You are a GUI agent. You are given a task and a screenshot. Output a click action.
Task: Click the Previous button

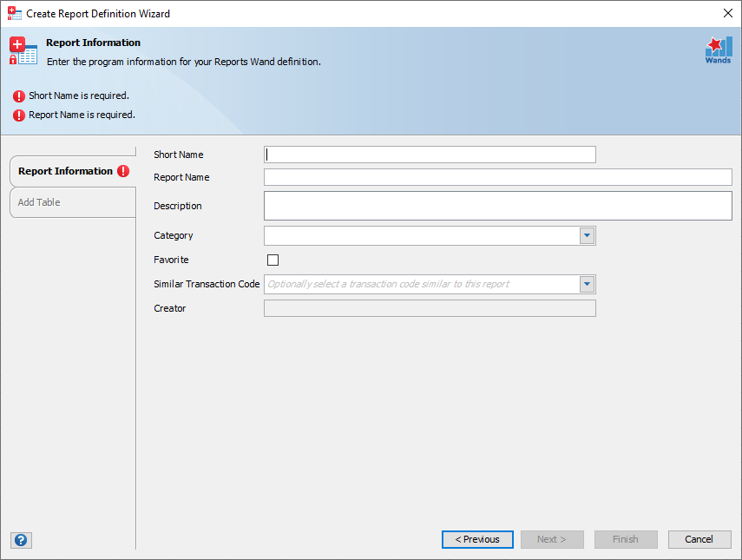point(477,539)
